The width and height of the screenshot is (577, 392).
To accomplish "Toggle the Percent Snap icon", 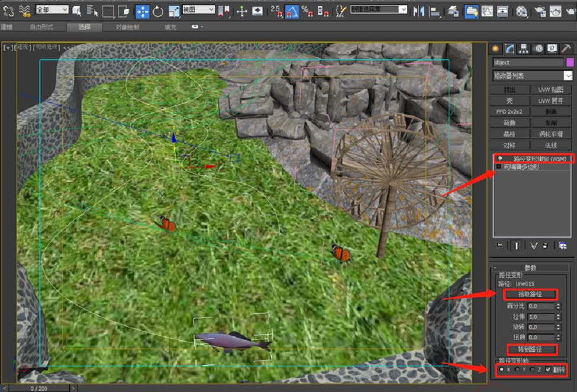I will (x=307, y=11).
